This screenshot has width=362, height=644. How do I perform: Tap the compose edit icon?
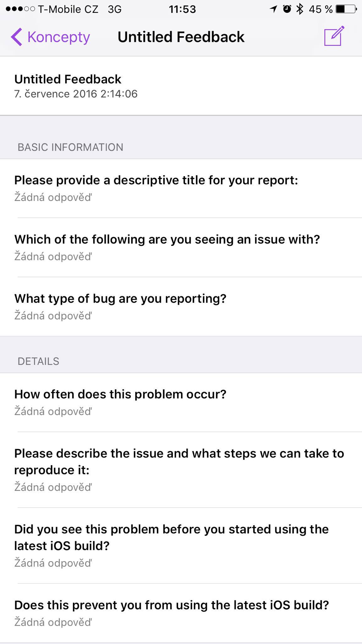[334, 36]
